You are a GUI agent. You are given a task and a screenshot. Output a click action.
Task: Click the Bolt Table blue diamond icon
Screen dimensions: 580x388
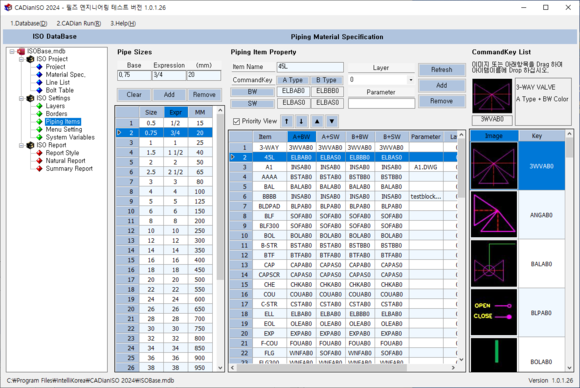(40, 90)
